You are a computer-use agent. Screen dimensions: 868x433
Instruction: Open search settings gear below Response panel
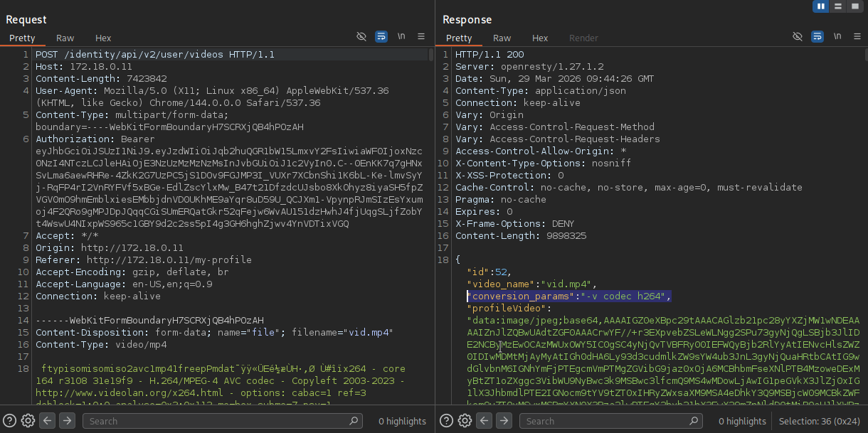(464, 420)
